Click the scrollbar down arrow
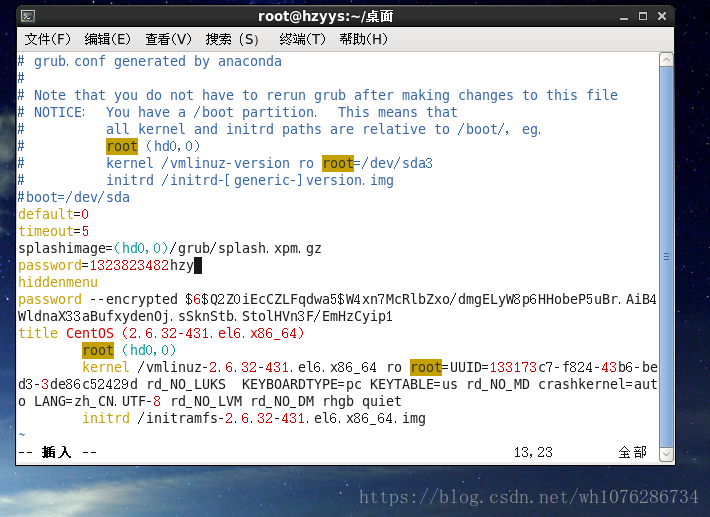 [666, 454]
